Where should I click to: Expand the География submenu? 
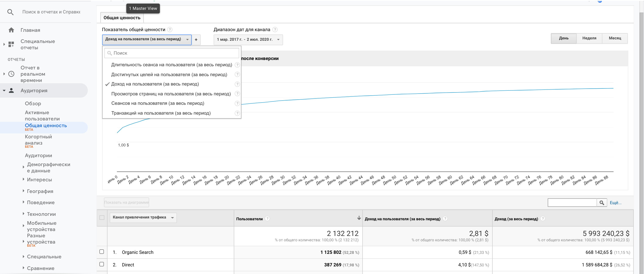(24, 191)
